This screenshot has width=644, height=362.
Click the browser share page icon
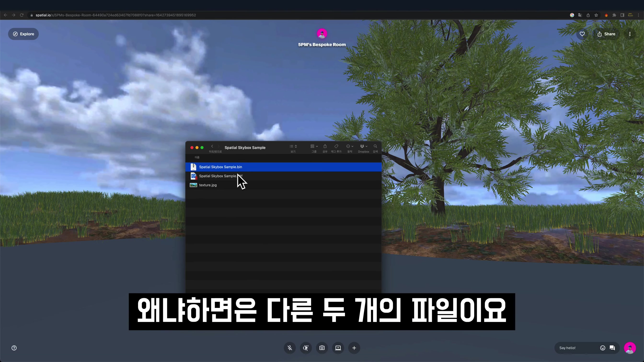tap(588, 15)
